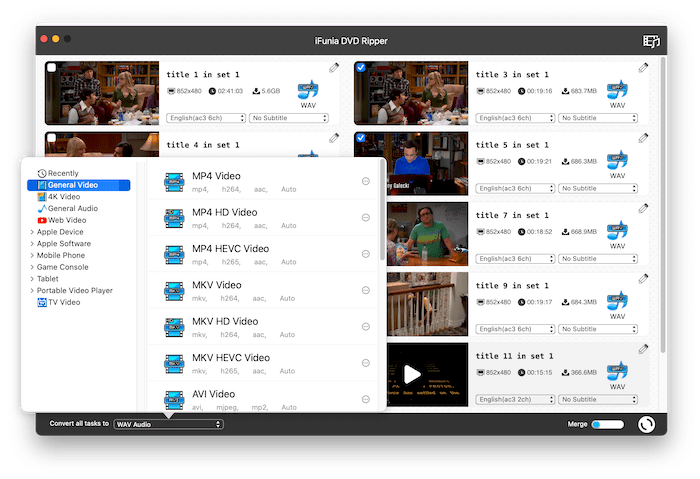The image size is (700, 479).
Task: Uncheck the title 3 checkbox
Action: 361,68
